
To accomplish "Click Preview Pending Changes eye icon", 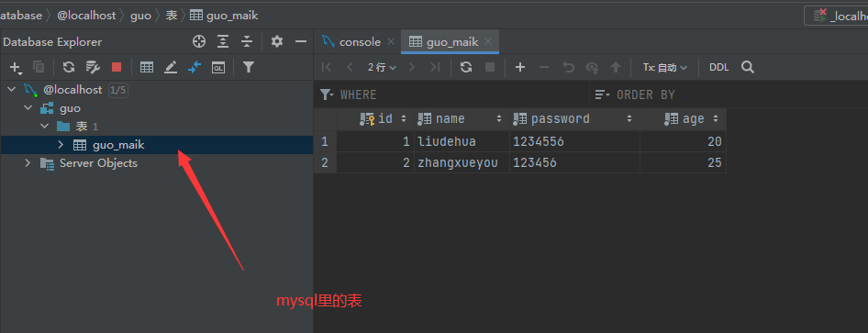I will coord(593,68).
